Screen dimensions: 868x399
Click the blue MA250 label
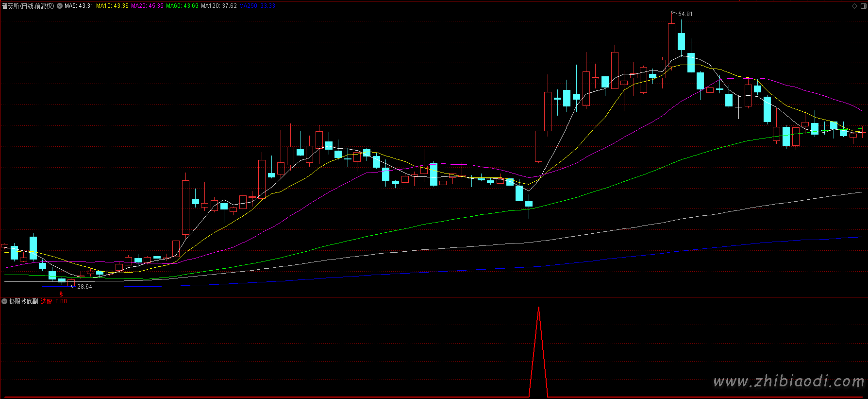click(x=257, y=6)
